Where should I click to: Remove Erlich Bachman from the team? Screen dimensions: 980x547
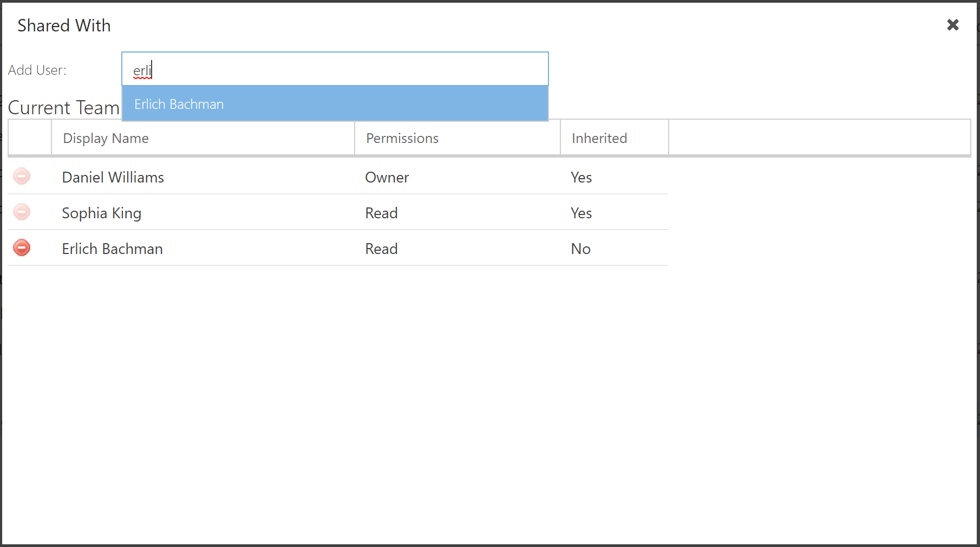(x=22, y=248)
